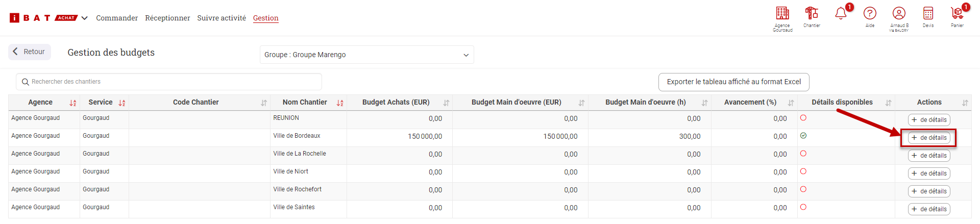980x224 pixels.
Task: Click Exporter le tableau au format Excel
Action: coord(733,82)
